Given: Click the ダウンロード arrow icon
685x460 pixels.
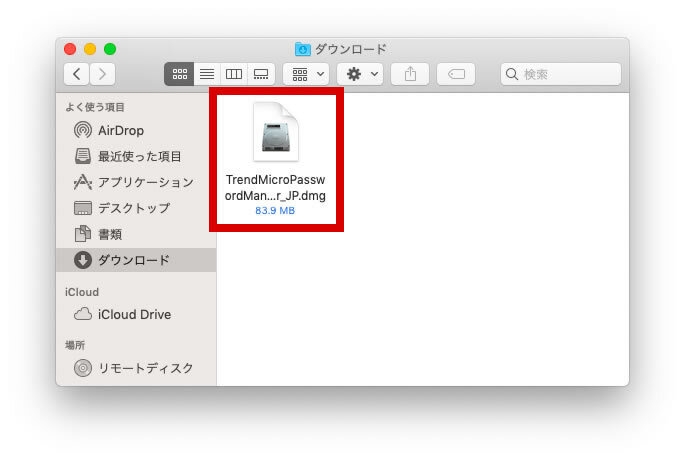Looking at the screenshot, I should (83, 260).
